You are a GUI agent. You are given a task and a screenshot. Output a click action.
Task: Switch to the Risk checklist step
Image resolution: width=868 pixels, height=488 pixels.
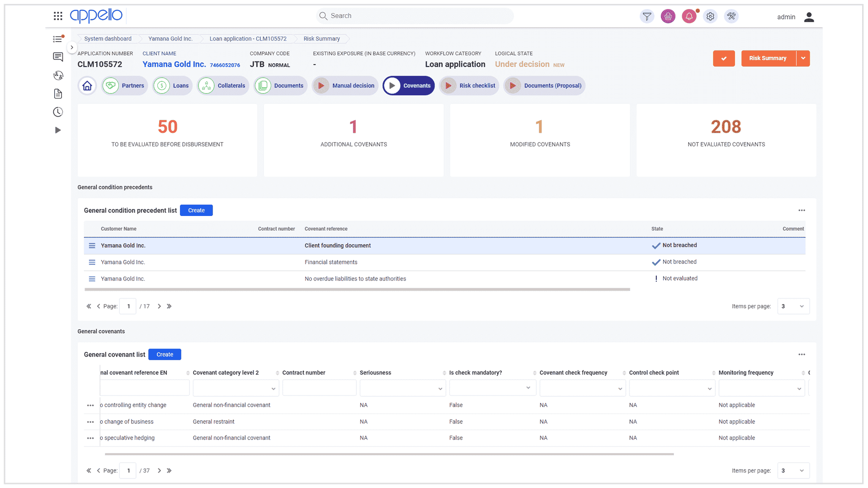pos(469,86)
